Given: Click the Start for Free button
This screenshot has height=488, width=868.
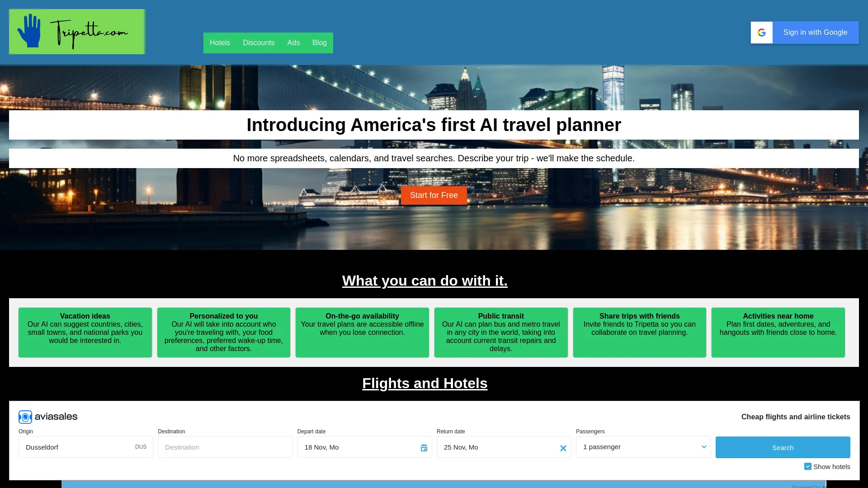Looking at the screenshot, I should [434, 196].
